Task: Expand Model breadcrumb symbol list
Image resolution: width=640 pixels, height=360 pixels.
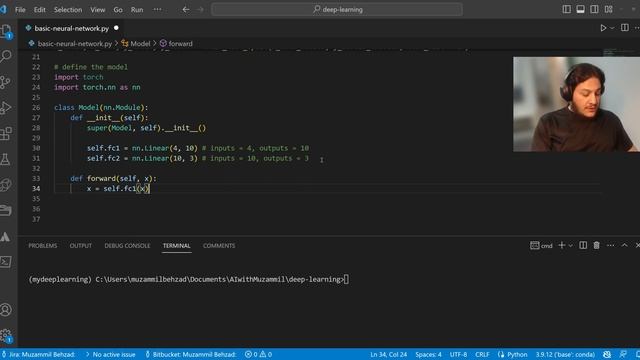Action: coord(136,43)
